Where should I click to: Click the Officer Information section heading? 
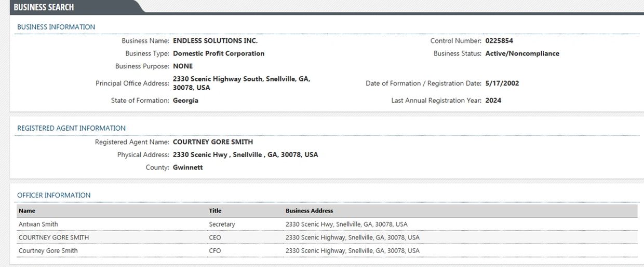[x=54, y=195]
